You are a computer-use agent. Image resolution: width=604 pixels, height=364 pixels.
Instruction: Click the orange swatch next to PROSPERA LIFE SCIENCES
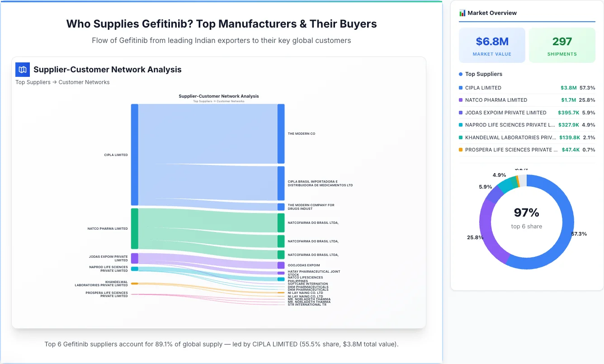pos(461,150)
